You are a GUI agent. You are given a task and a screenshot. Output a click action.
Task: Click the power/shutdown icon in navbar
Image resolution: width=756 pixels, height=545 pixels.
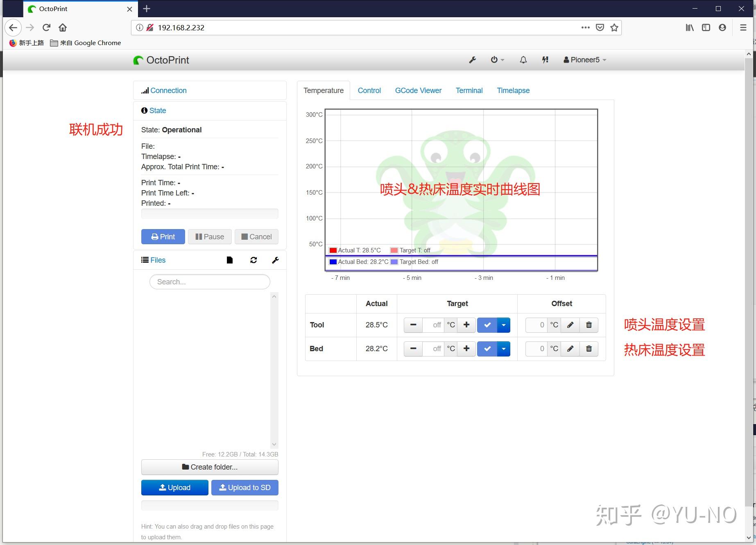494,60
